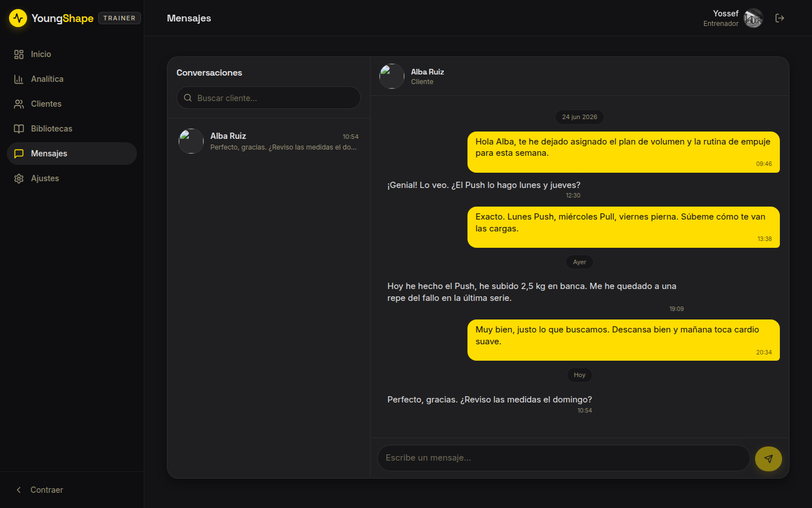Click Alba Ruiz avatar in chat header
Image resolution: width=812 pixels, height=508 pixels.
coord(392,76)
